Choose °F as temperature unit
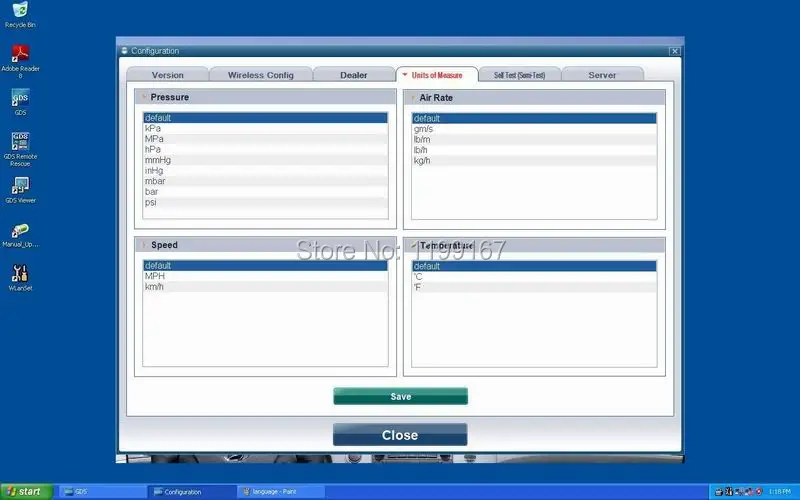 click(534, 288)
